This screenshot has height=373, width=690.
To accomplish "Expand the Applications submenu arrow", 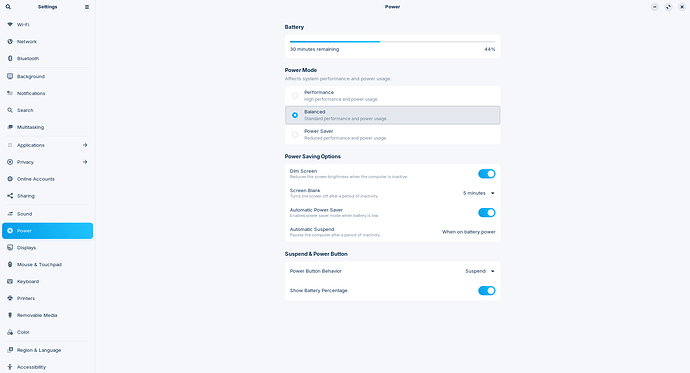I will [x=85, y=145].
